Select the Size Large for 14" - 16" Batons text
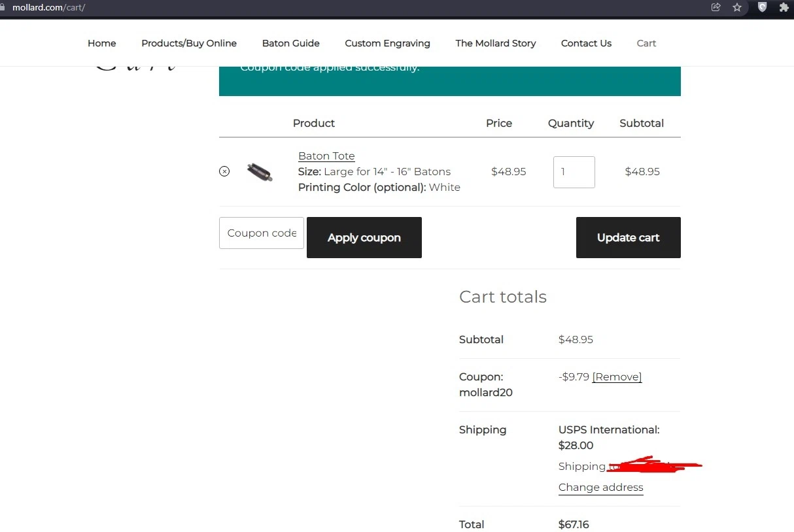Image resolution: width=794 pixels, height=532 pixels. tap(374, 171)
